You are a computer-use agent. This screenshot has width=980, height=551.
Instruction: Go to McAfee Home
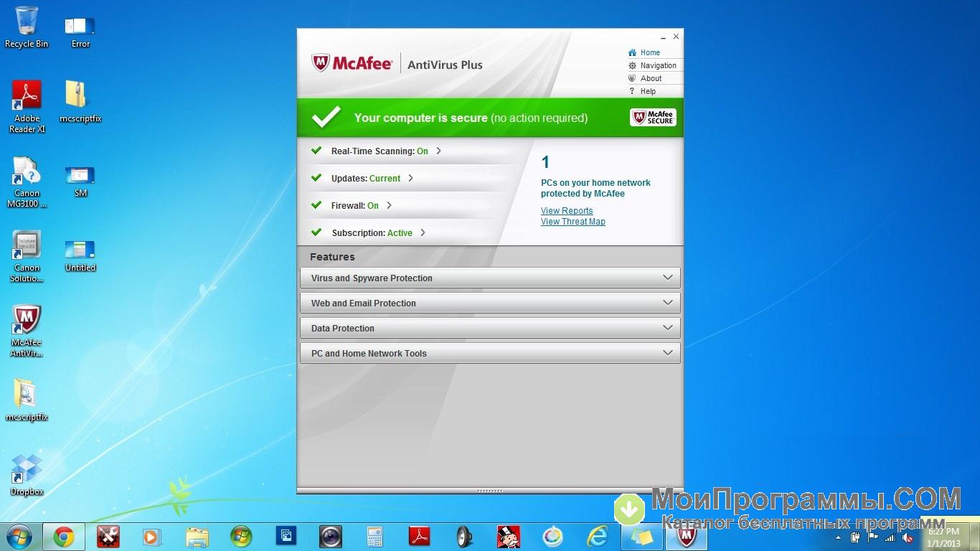point(650,52)
